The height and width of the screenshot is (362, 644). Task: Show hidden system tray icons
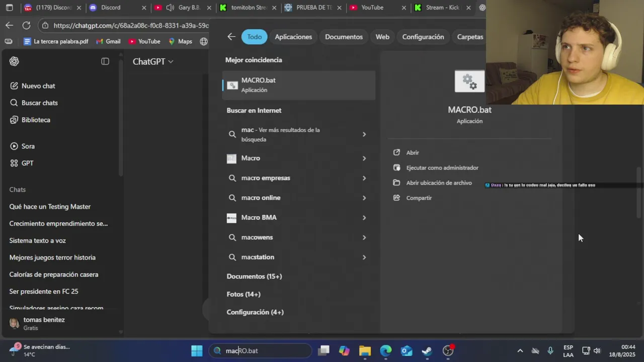coord(520,350)
